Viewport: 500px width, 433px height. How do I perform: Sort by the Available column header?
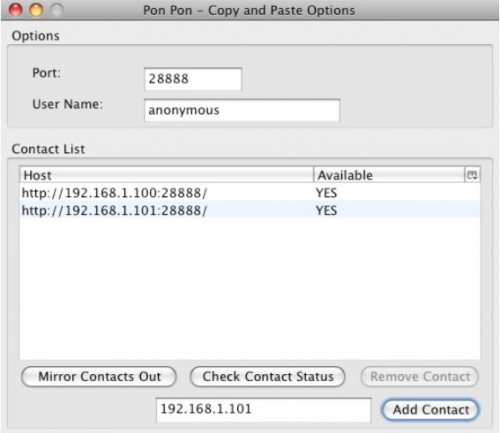[x=389, y=175]
